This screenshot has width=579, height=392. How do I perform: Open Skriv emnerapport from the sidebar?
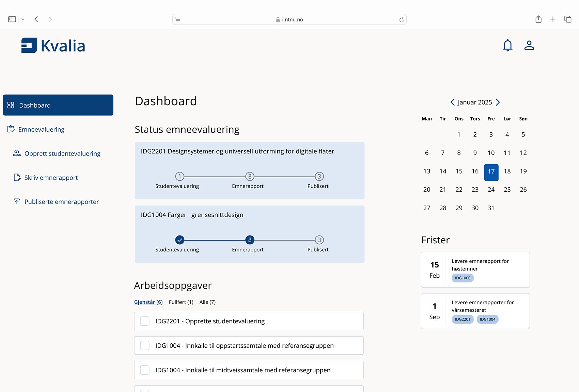click(x=51, y=177)
